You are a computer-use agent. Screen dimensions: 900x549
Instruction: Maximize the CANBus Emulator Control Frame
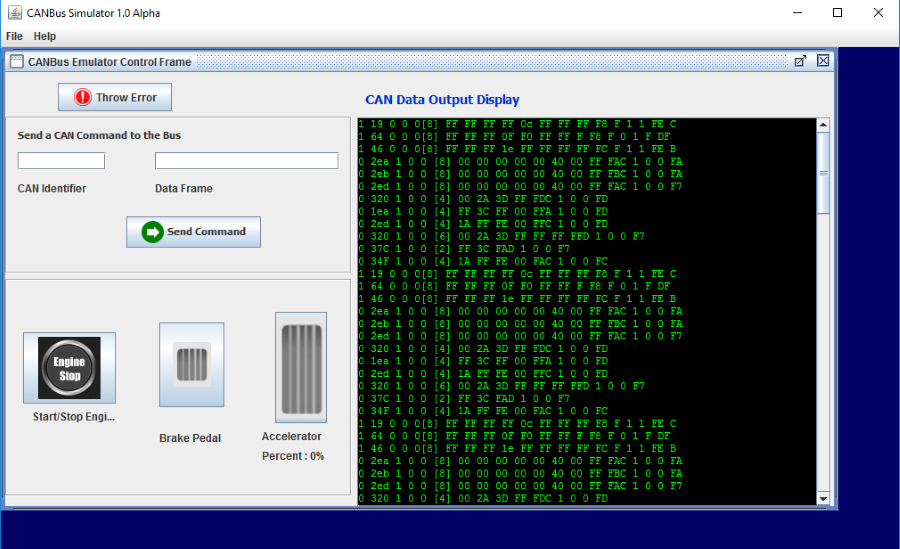point(800,61)
